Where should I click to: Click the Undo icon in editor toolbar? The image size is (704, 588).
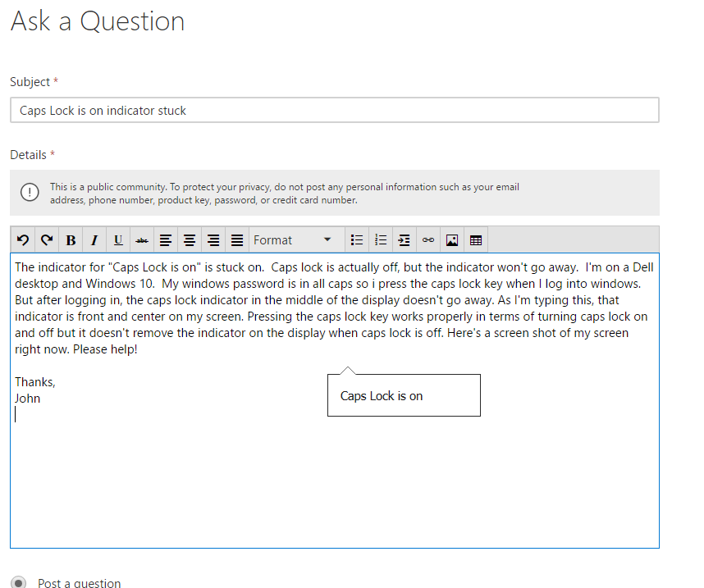pos(23,240)
